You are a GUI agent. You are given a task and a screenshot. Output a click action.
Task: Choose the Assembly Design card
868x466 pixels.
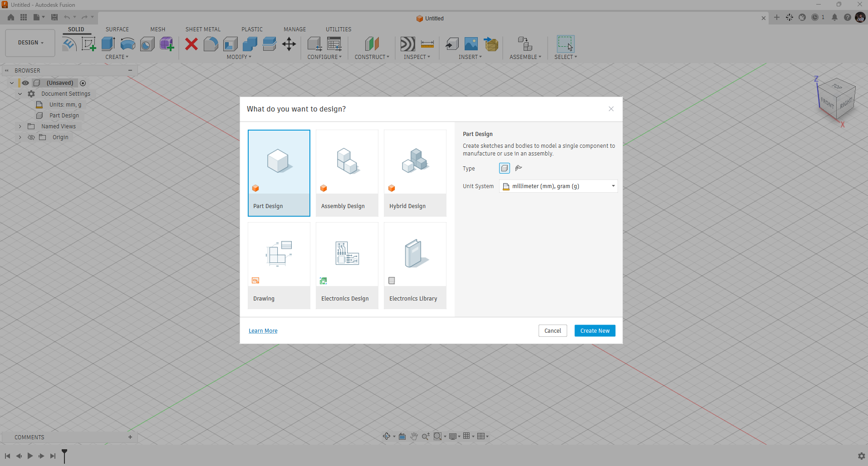pyautogui.click(x=347, y=173)
